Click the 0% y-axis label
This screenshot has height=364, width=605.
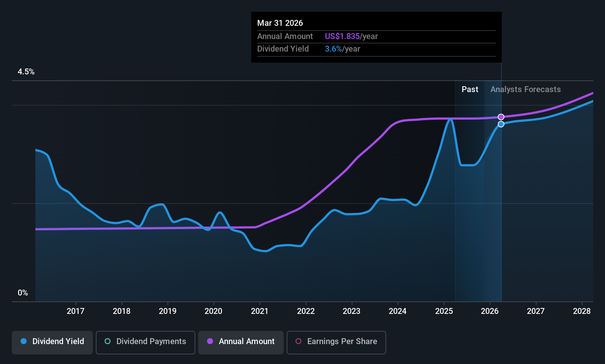tap(23, 293)
